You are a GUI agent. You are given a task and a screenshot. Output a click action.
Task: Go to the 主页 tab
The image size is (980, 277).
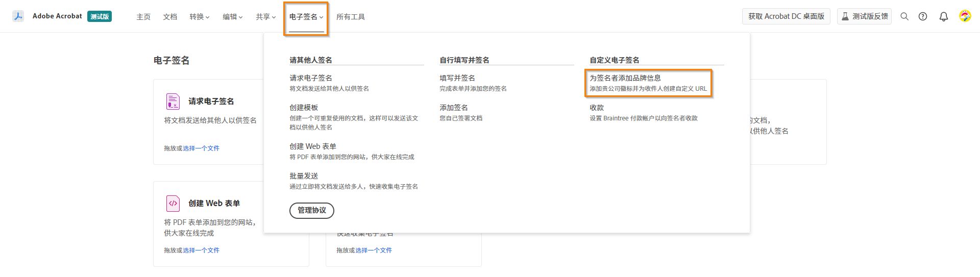tap(143, 17)
